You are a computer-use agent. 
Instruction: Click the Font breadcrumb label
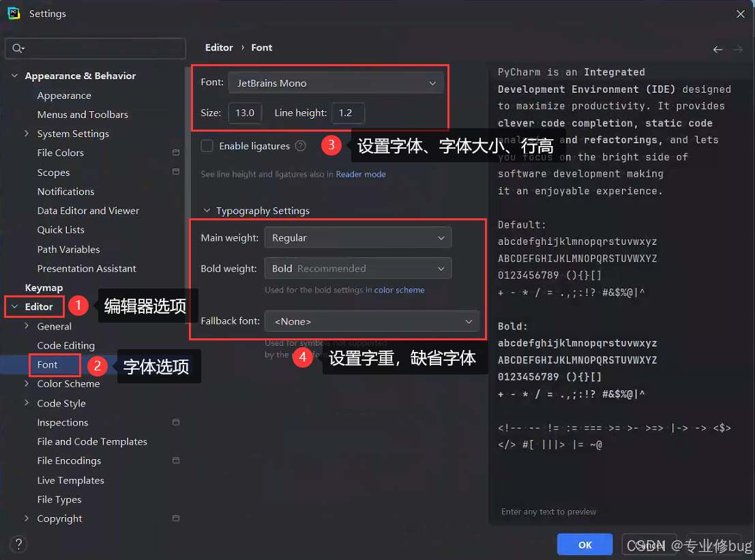(261, 48)
